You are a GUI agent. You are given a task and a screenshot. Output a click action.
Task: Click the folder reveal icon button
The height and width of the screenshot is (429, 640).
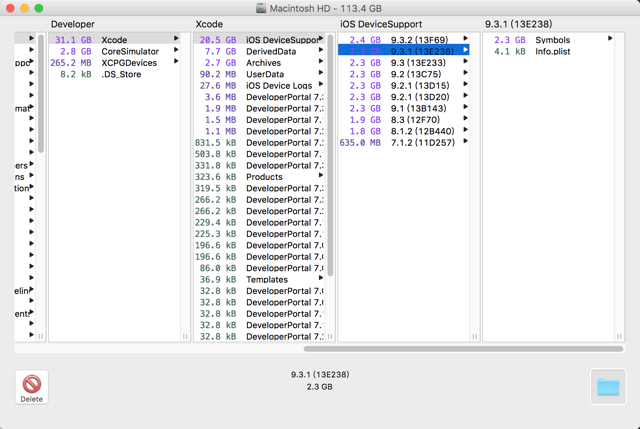(x=608, y=387)
